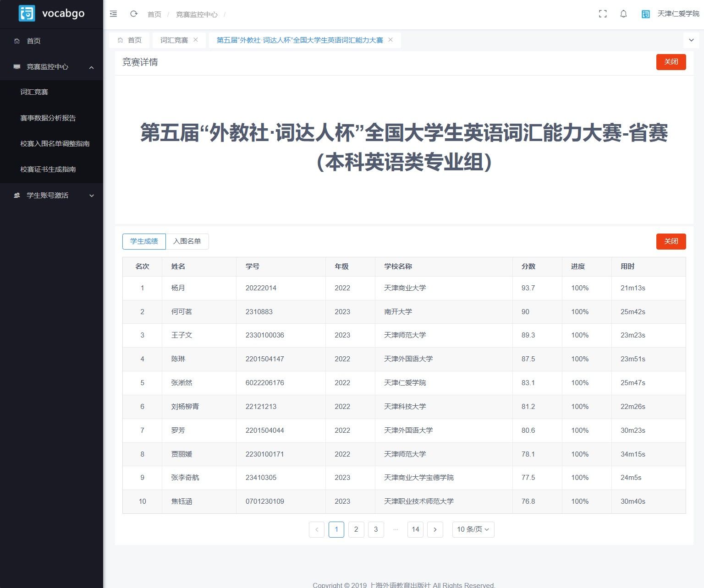The height and width of the screenshot is (588, 704).
Task: Click 天津外国语大学 in 陈琳's row
Action: click(x=408, y=359)
